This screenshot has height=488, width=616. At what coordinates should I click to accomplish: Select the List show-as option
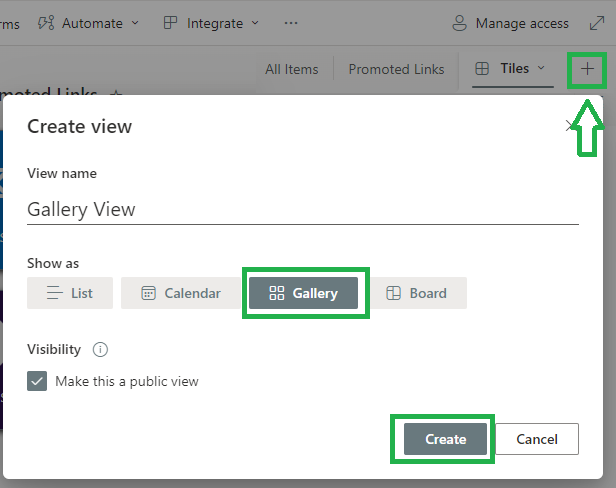click(x=70, y=293)
